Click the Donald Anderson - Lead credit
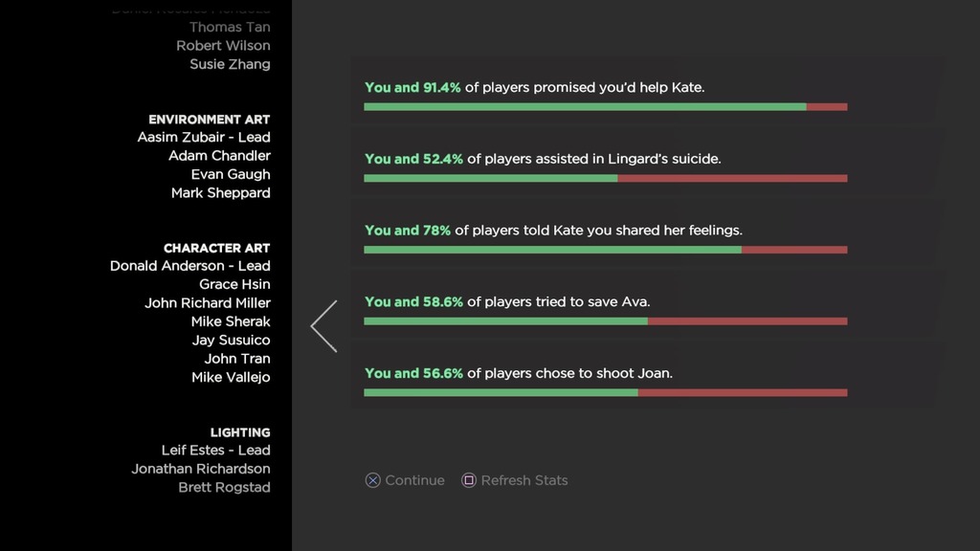Viewport: 980px width, 551px height. pos(189,266)
